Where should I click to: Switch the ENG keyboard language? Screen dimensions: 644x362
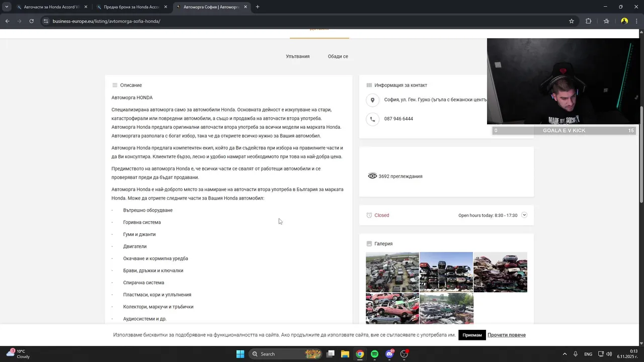(x=588, y=354)
